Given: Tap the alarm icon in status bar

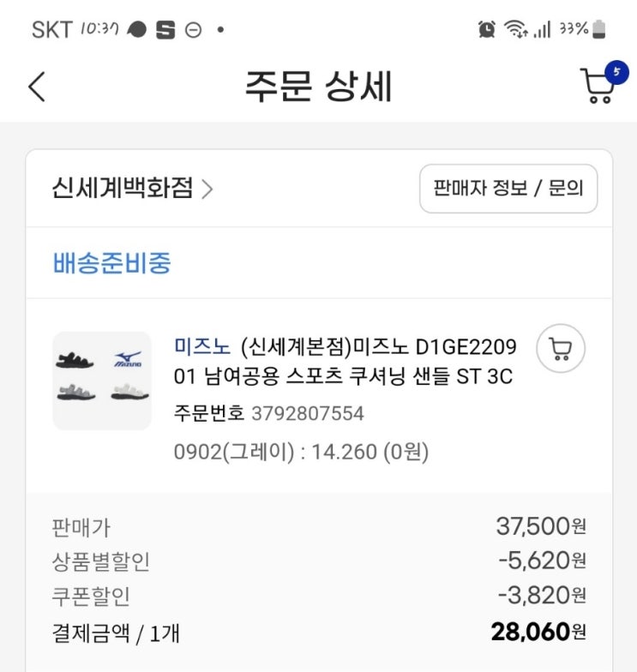Looking at the screenshot, I should tap(487, 30).
